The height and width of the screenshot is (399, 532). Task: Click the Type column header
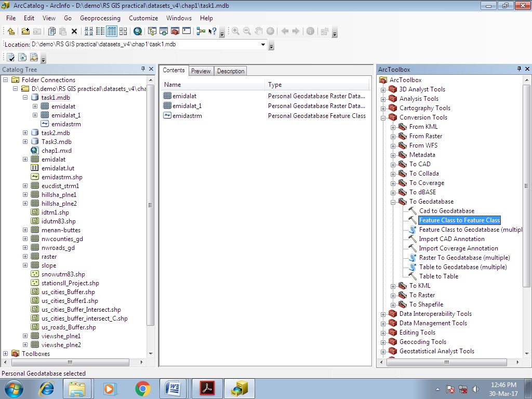(x=317, y=85)
